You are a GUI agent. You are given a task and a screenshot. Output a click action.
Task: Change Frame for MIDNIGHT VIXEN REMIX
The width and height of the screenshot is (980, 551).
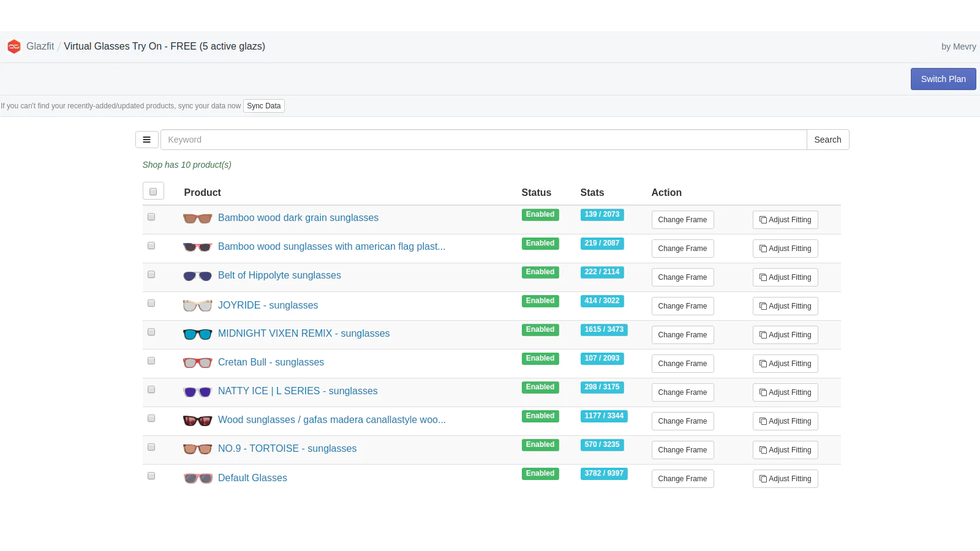click(x=682, y=335)
